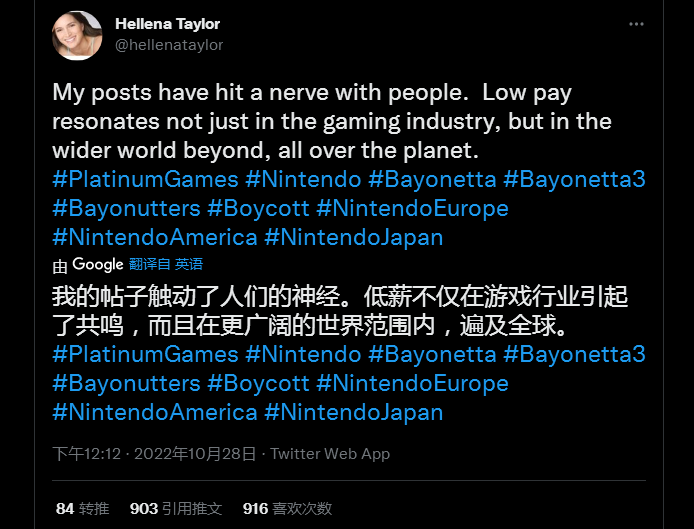
Task: Click #NintendoJapan hashtag in the original English text
Action: pos(353,238)
